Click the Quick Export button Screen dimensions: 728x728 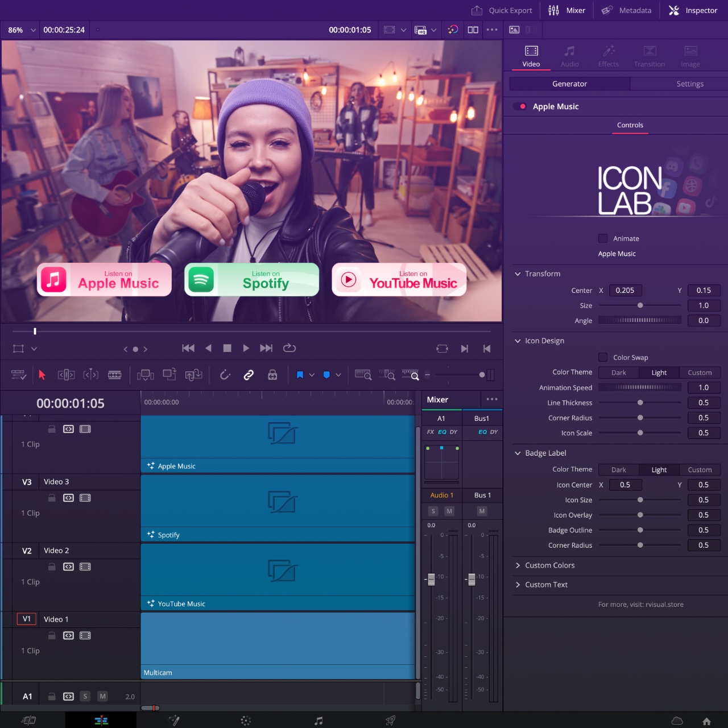[502, 10]
